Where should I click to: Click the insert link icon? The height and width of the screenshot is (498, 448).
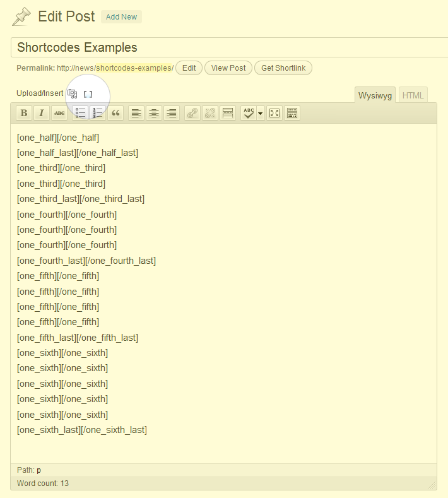click(x=192, y=113)
